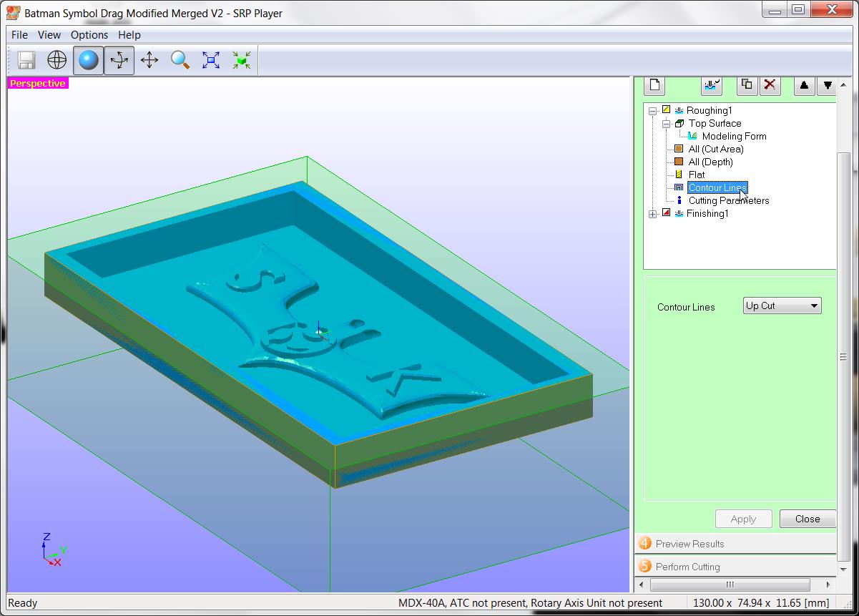Open the Contour Lines Up Cut dropdown
The height and width of the screenshot is (616, 859).
pyautogui.click(x=782, y=306)
